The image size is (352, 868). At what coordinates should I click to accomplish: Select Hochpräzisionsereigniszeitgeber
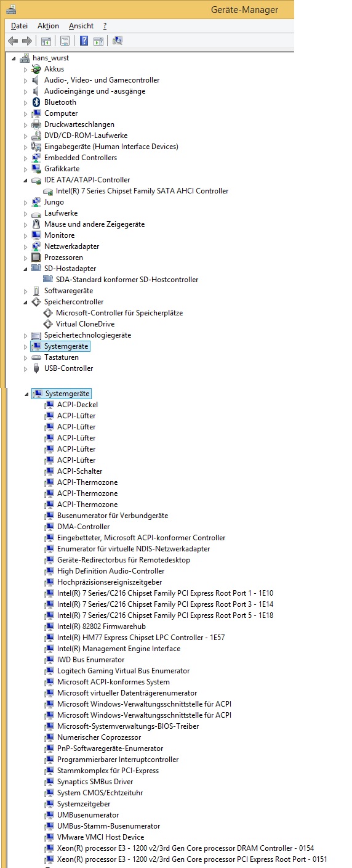coord(110,582)
